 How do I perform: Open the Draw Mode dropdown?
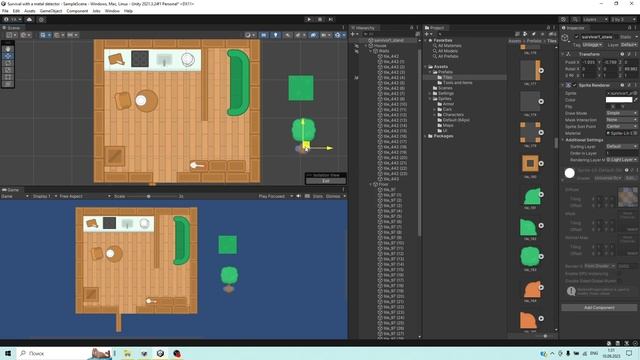click(621, 113)
